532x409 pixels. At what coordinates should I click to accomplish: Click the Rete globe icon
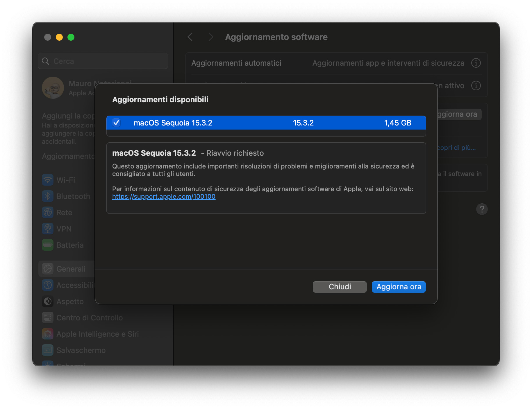coord(48,212)
